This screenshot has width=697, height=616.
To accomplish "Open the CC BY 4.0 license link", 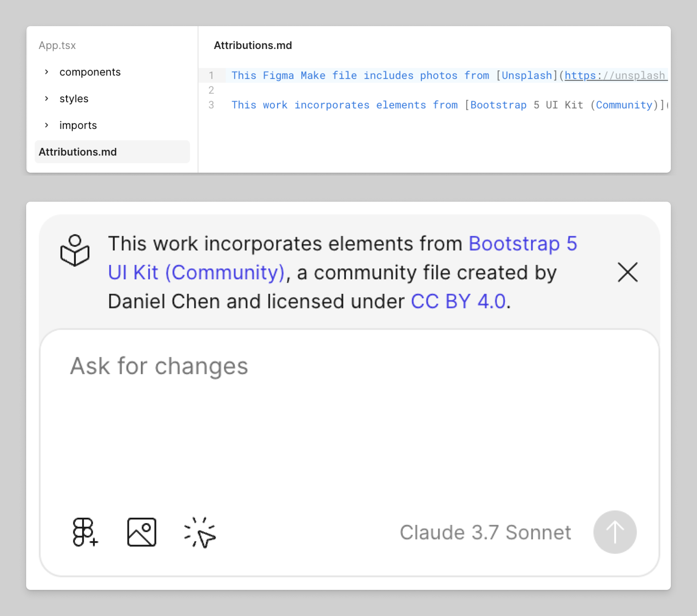I will pyautogui.click(x=458, y=301).
